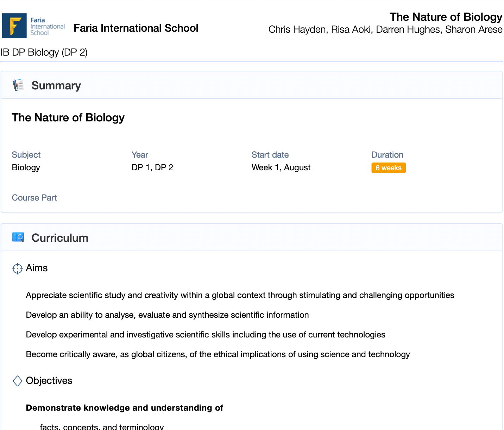Image resolution: width=504 pixels, height=430 pixels.
Task: Click the Summary section header
Action: (56, 86)
